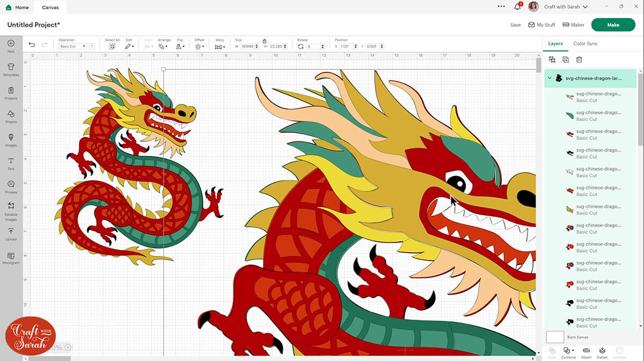Toggle the size aspect ratio lock
This screenshot has width=644, height=361.
265,41
